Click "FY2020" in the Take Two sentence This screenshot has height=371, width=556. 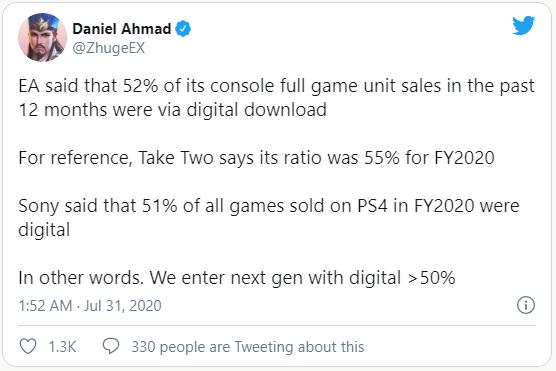464,158
